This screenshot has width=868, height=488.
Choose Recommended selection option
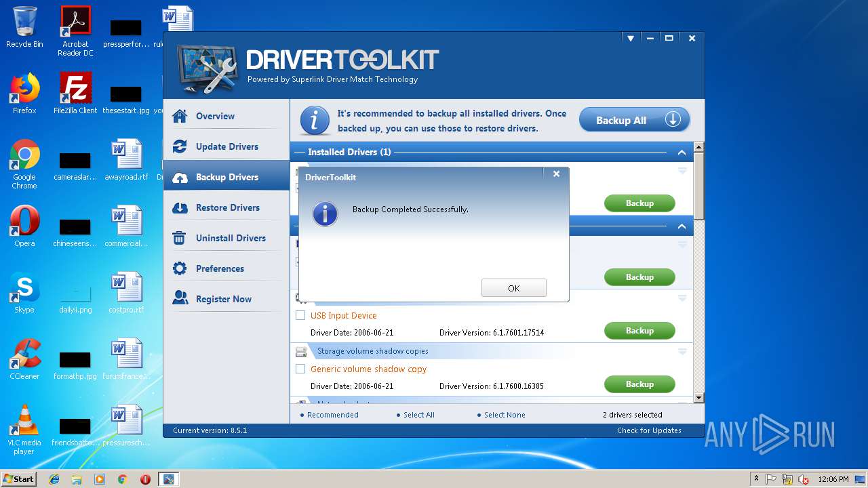click(332, 415)
